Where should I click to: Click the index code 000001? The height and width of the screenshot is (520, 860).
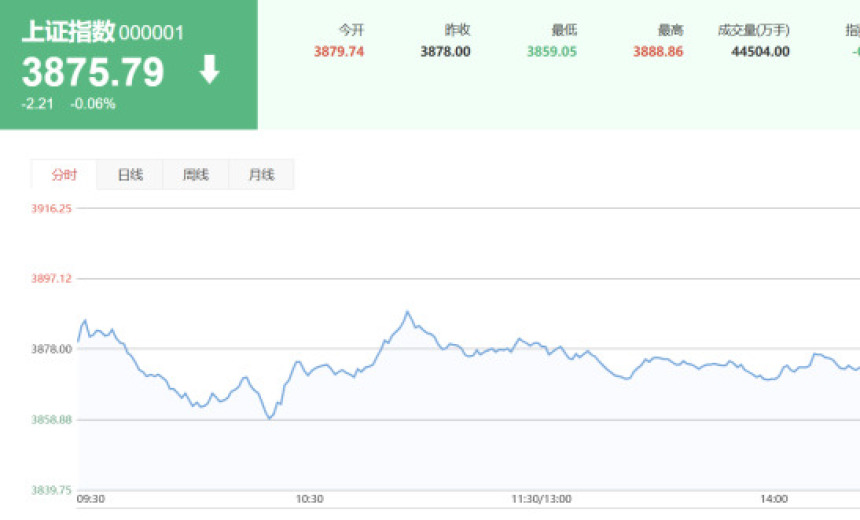(x=151, y=33)
